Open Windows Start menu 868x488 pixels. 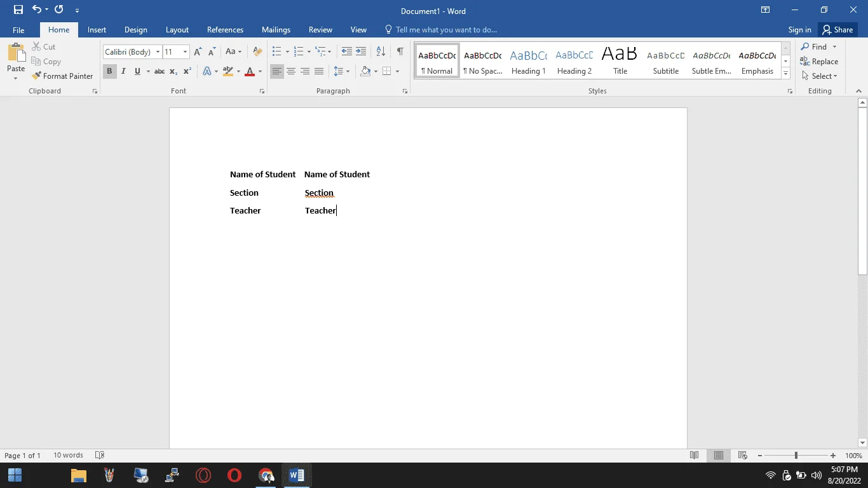click(15, 475)
